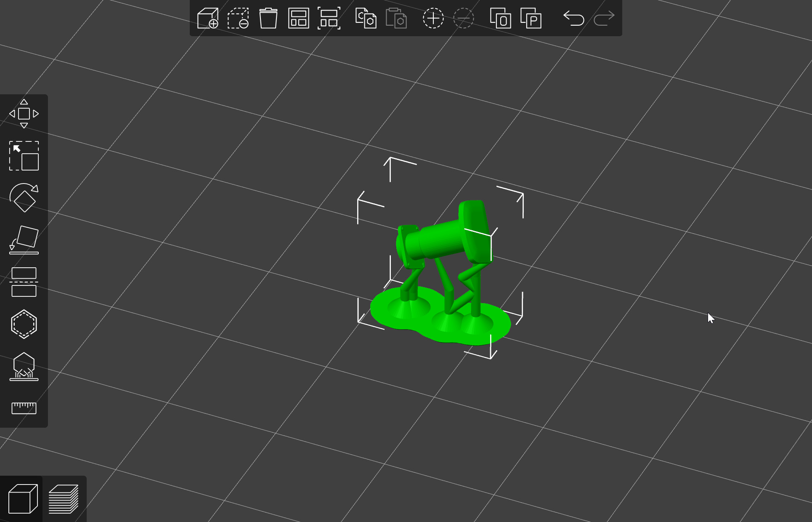Screen dimensions: 812x522
Task: Select the Rotate tool
Action: click(24, 198)
